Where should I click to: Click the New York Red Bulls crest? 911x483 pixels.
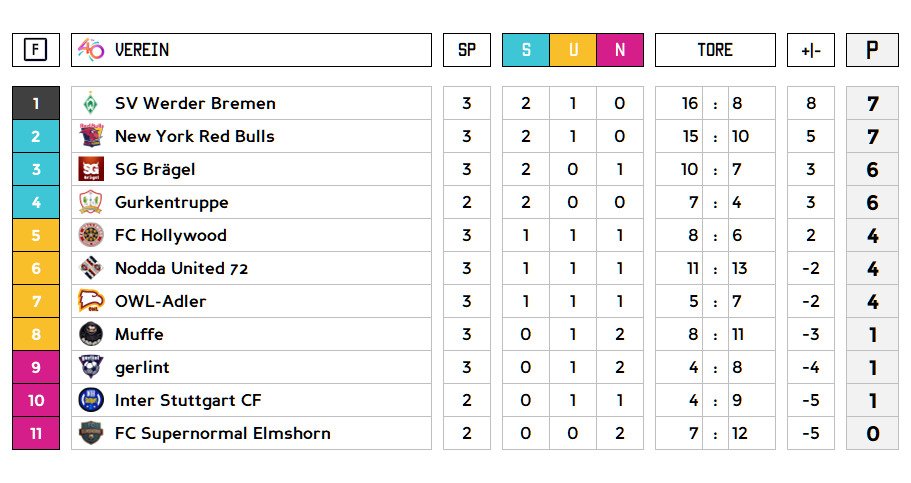pyautogui.click(x=91, y=136)
